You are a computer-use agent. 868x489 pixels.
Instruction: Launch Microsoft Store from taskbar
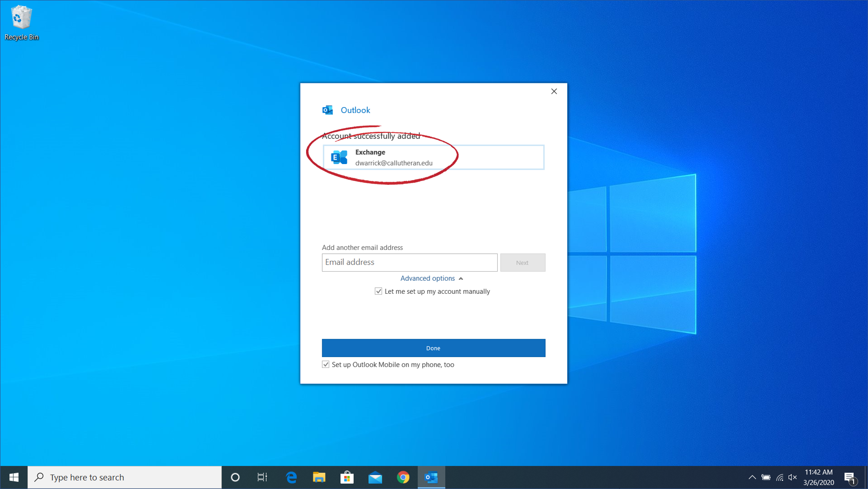[347, 477]
